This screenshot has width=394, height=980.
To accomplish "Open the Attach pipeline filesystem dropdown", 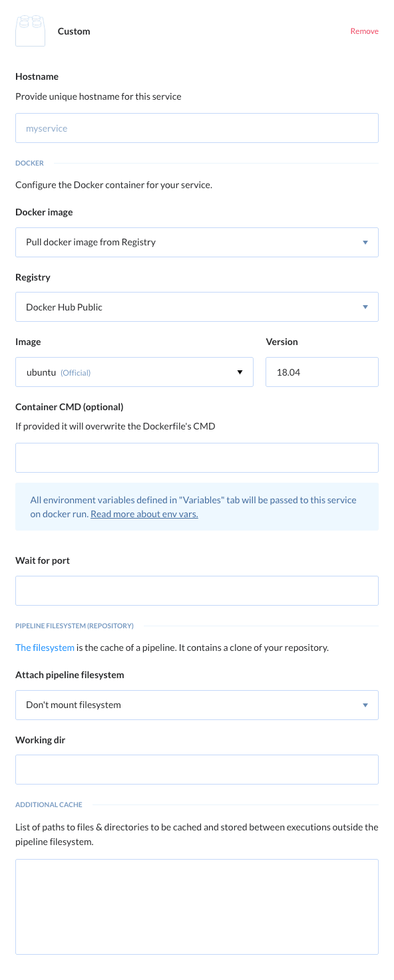I will coord(196,705).
